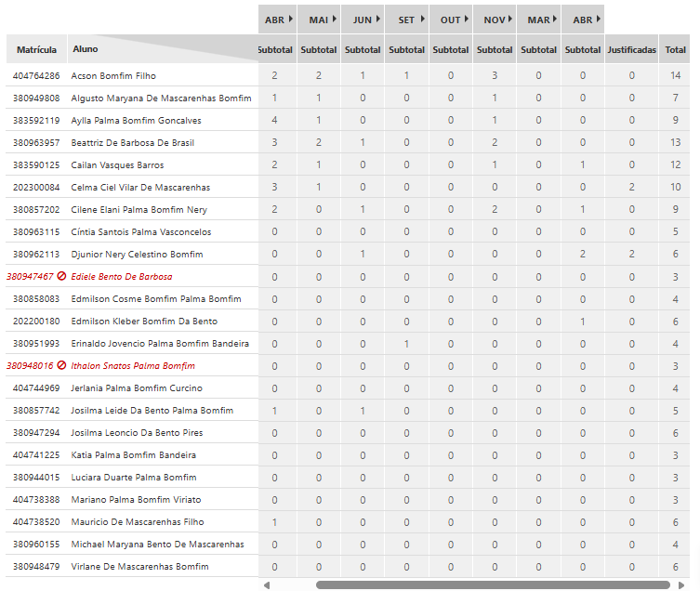Click SET subtotal 1 for Erinaldo Jovencio

tap(406, 344)
